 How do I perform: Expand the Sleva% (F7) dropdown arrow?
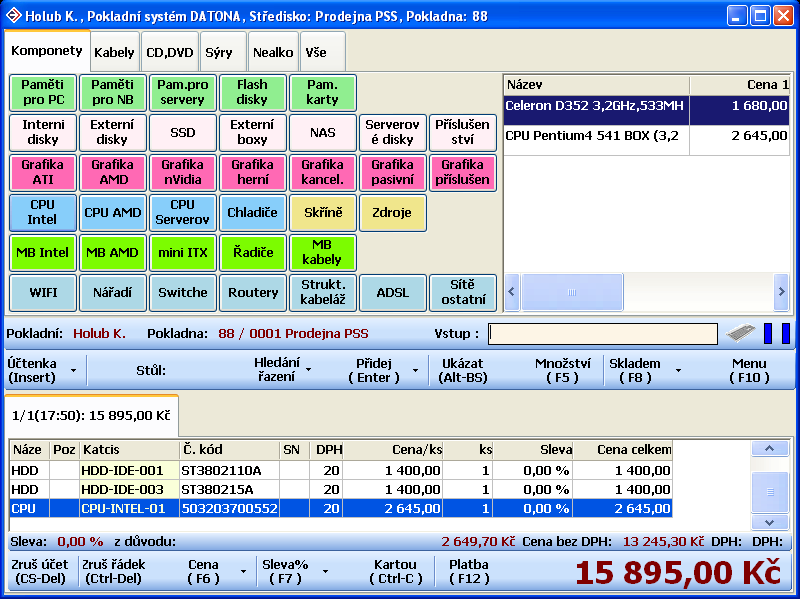pos(325,571)
